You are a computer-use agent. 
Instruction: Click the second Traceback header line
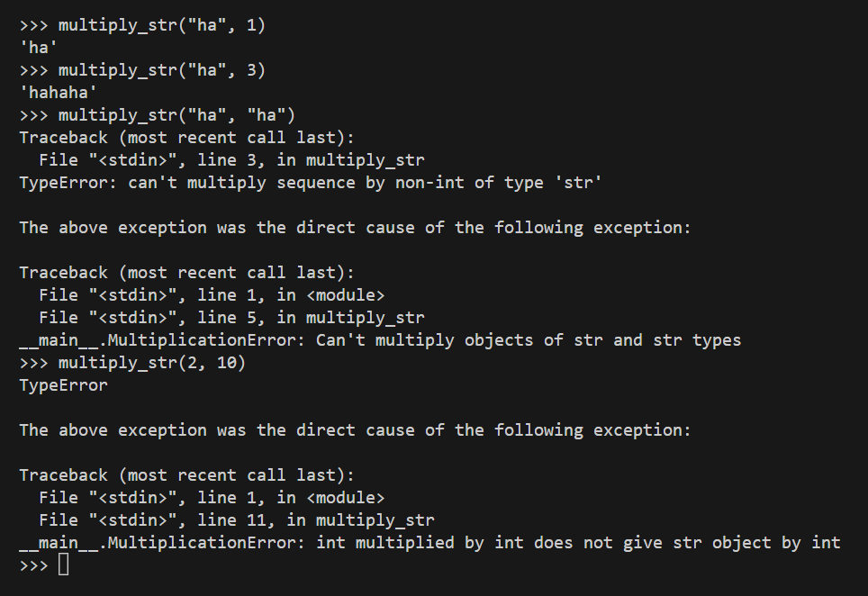[186, 273]
